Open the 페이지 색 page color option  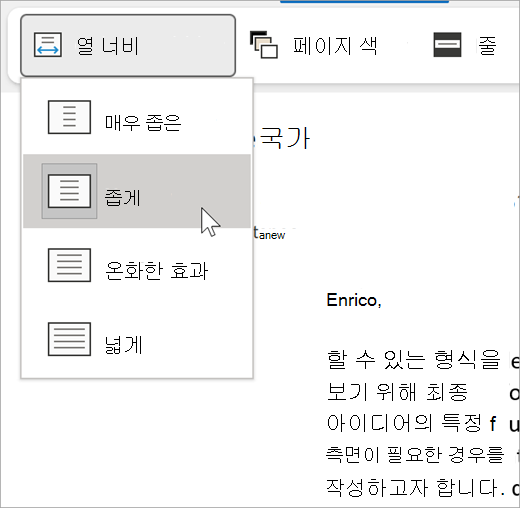[x=313, y=45]
